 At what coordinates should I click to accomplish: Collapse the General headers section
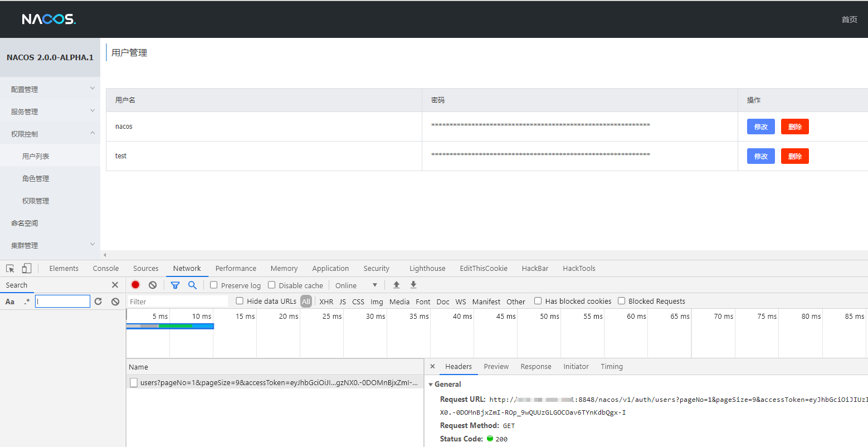click(x=431, y=384)
